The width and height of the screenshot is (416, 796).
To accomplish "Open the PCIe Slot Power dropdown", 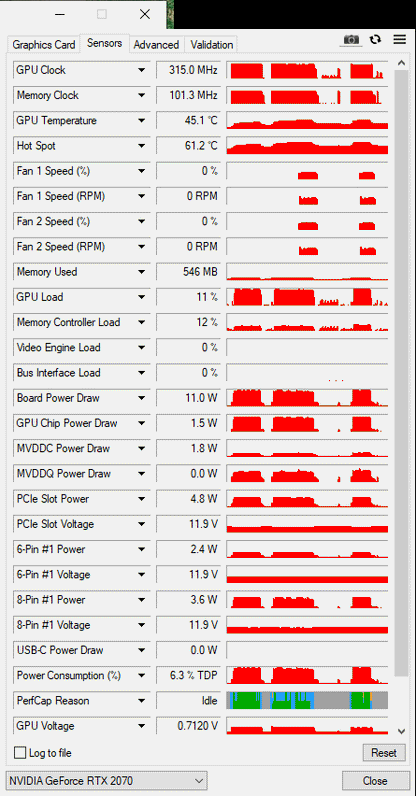I will coord(141,499).
